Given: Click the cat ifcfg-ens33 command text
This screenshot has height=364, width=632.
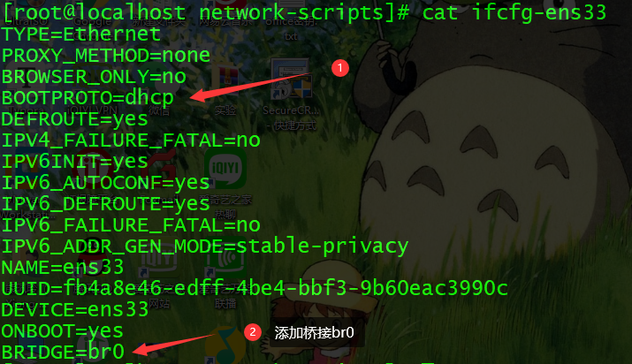Looking at the screenshot, I should (x=514, y=12).
